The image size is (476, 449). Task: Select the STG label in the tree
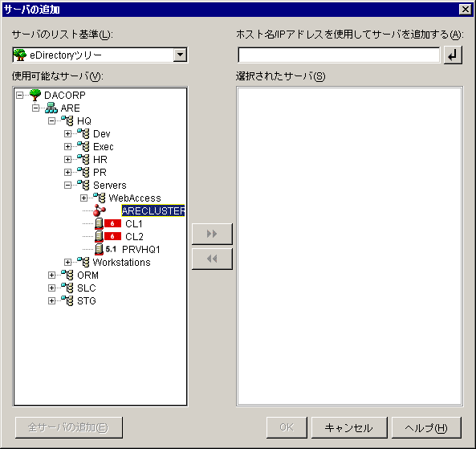(x=87, y=300)
